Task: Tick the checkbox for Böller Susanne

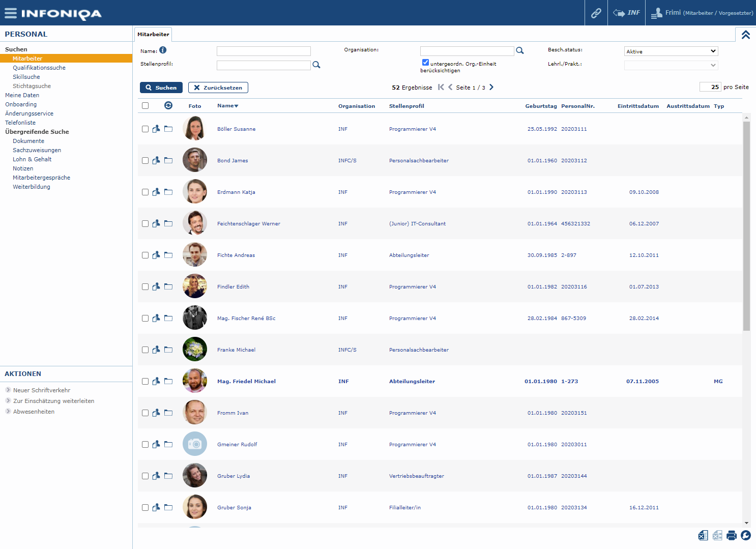Action: click(x=145, y=129)
